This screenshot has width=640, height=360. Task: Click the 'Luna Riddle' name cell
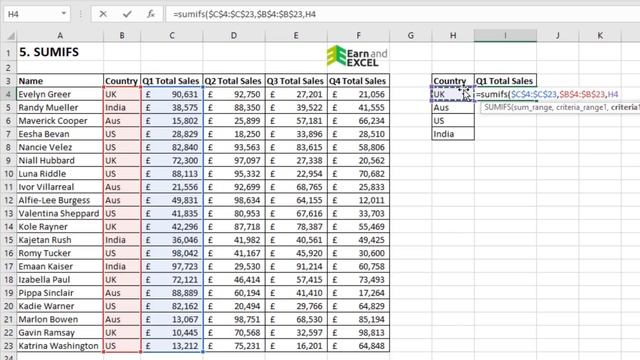click(x=60, y=173)
